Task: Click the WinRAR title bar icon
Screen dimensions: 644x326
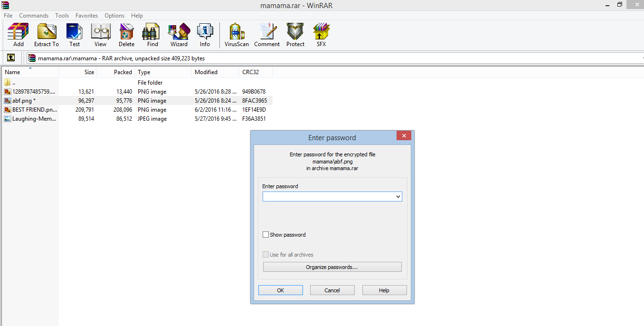Action: tap(5, 5)
